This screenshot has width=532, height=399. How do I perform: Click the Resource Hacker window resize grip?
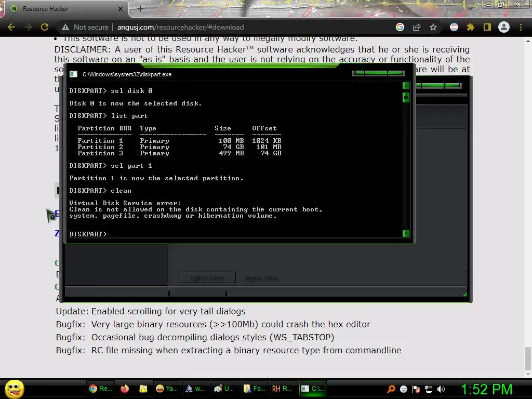point(465,294)
